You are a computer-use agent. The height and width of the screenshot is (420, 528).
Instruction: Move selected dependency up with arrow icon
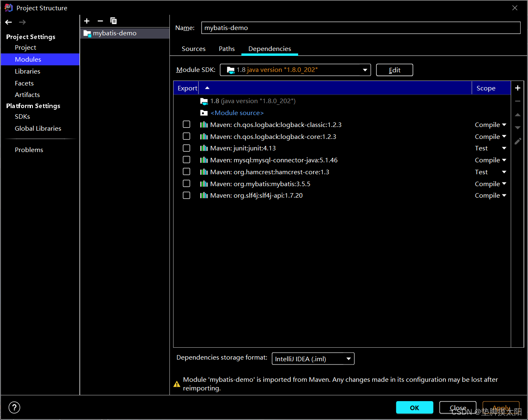click(518, 115)
